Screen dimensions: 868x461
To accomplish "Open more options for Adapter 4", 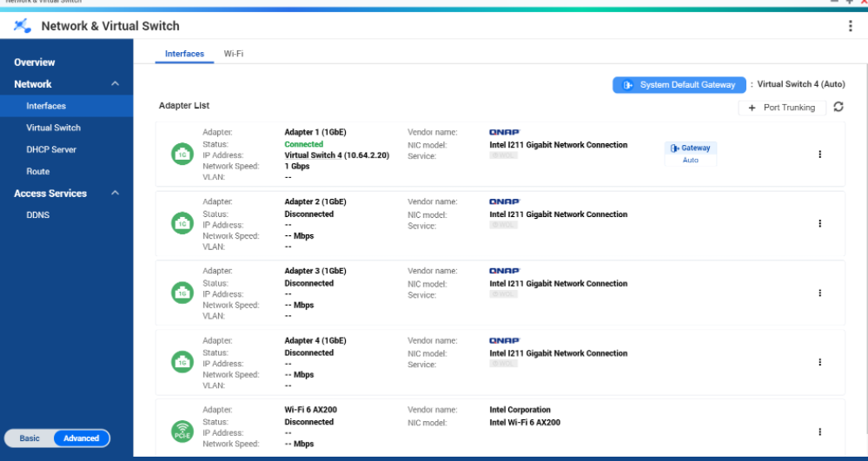I will (x=820, y=362).
